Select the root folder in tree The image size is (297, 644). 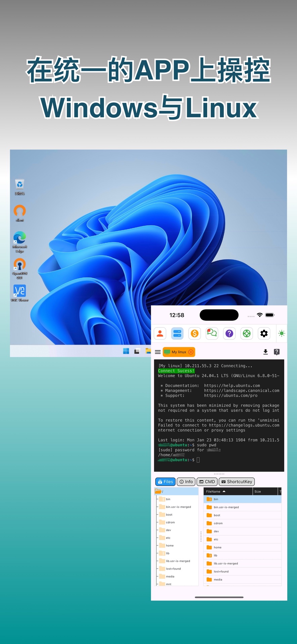point(159,491)
